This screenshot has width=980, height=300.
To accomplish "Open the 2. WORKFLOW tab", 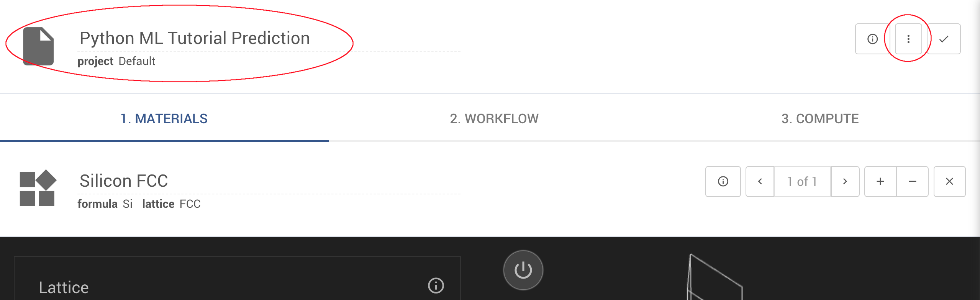I will pyautogui.click(x=494, y=119).
